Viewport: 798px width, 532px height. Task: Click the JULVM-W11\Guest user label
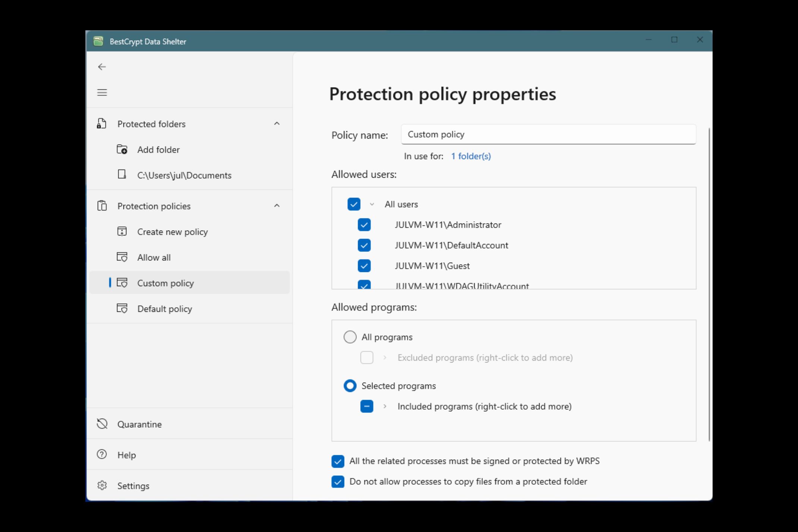pyautogui.click(x=432, y=266)
